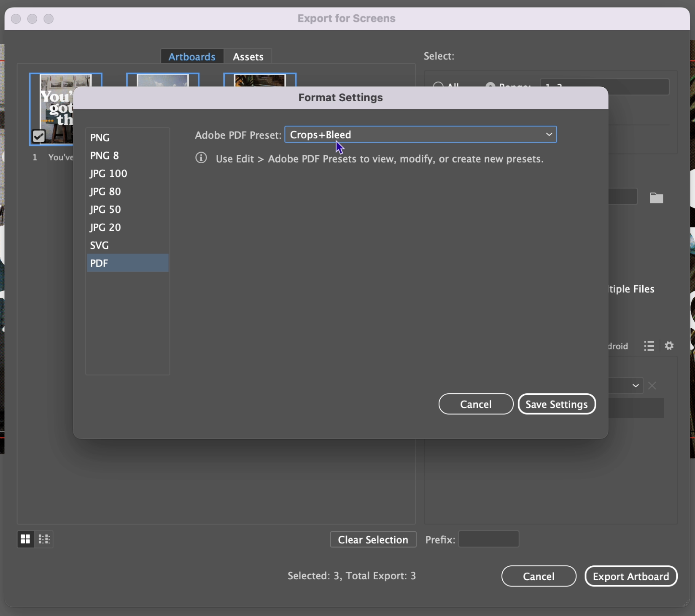Select PNG 8 format
This screenshot has width=695, height=616.
(127, 156)
